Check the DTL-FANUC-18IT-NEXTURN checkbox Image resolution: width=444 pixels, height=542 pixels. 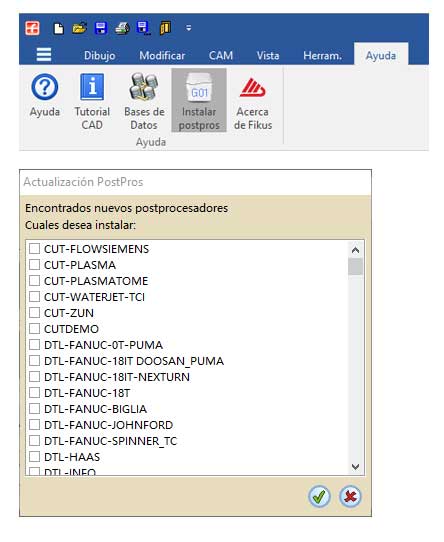click(34, 376)
